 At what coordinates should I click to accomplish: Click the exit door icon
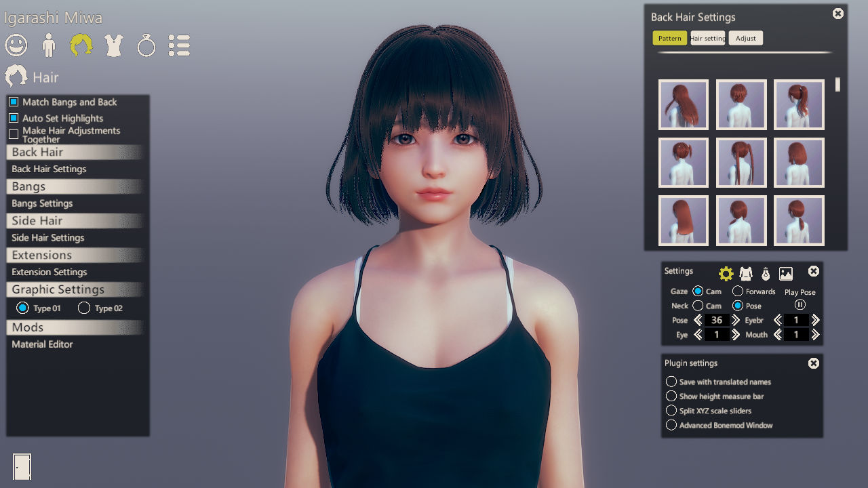point(22,466)
